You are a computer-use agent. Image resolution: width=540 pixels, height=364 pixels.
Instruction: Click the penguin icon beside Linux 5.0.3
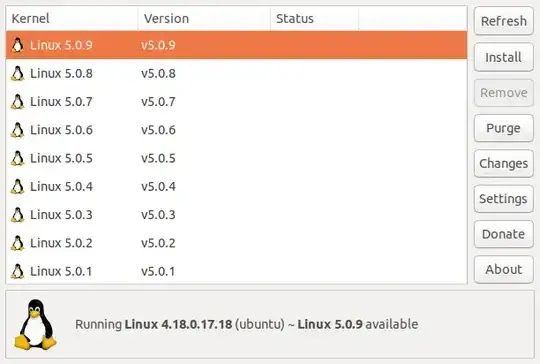[18, 215]
